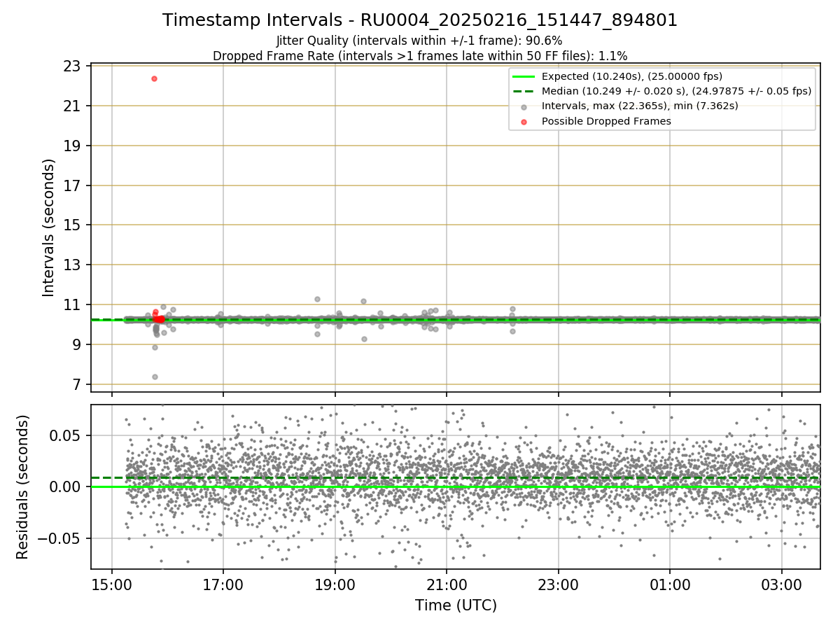Click the 'Dropped Frame Rate' subtitle line showing 1.1%
This screenshot has width=840, height=630.
(x=420, y=55)
